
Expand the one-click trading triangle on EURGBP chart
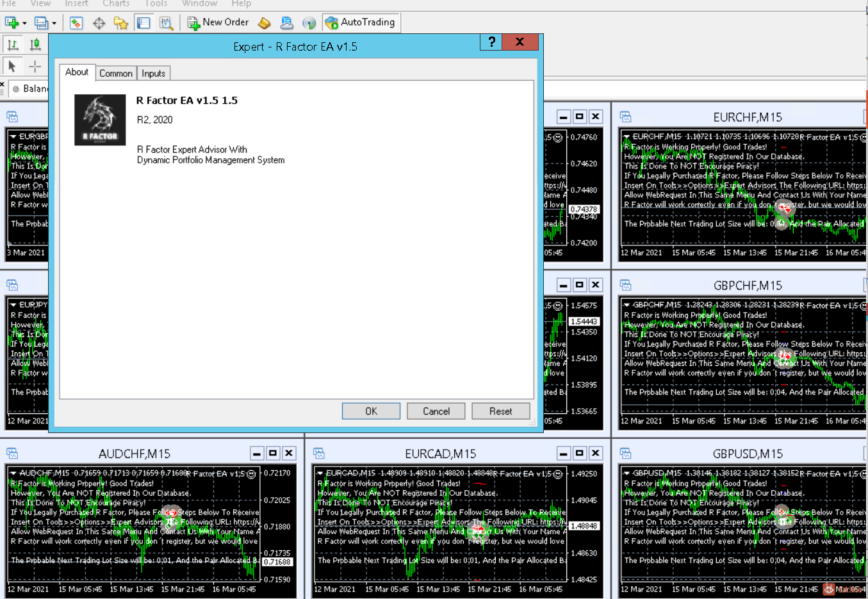point(13,136)
